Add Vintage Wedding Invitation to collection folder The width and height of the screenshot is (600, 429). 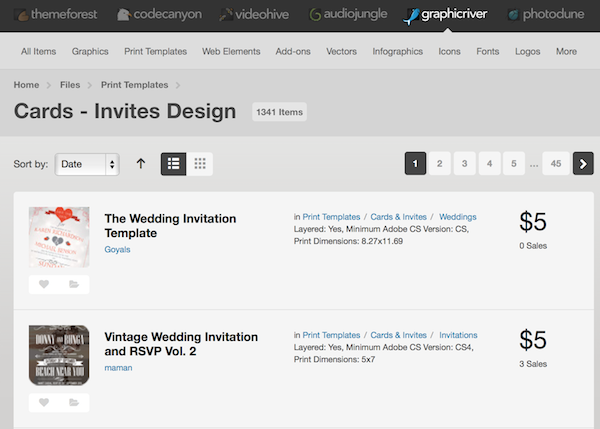74,402
